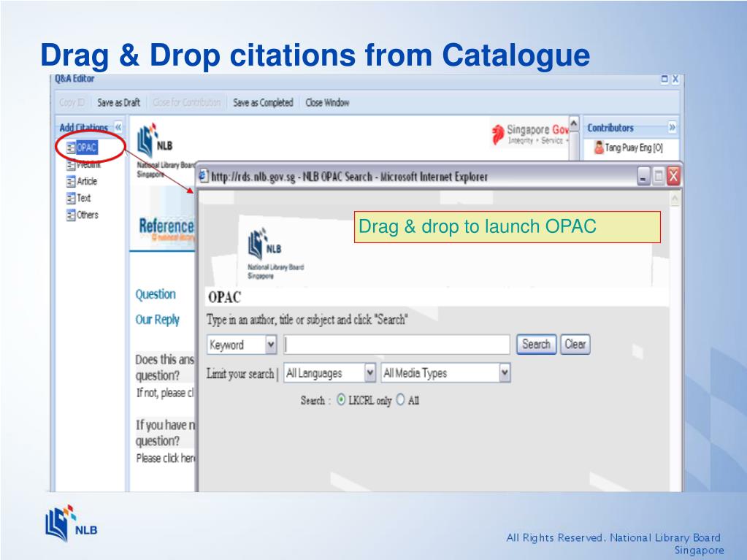Click the OPAC window scroll up arrow
This screenshot has height=560, width=747.
675,199
